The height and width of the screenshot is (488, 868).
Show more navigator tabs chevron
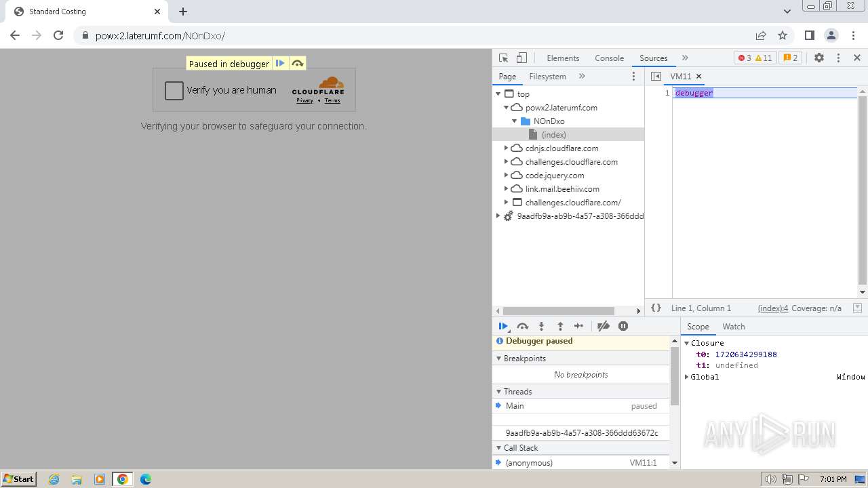[x=582, y=77]
